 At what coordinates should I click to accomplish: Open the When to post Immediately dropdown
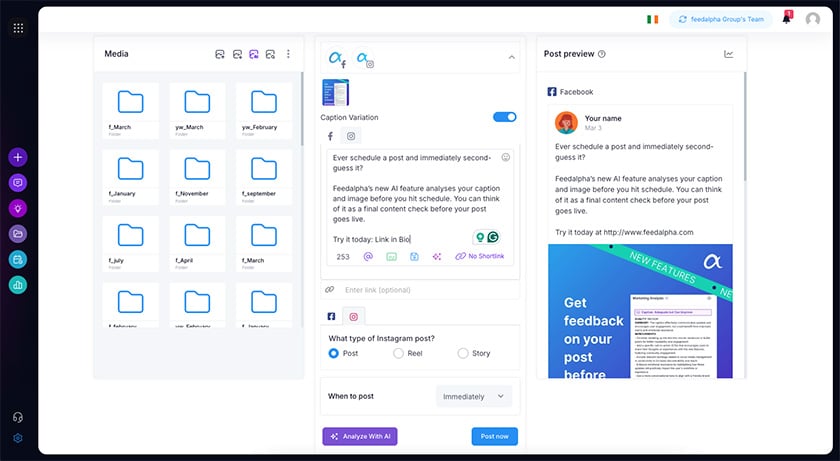[x=474, y=396]
